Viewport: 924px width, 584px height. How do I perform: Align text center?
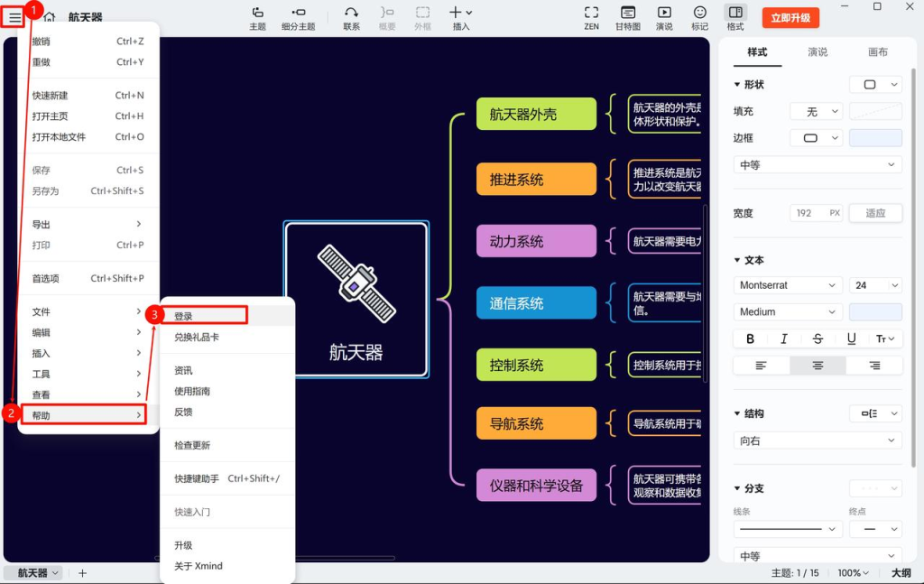coord(818,366)
